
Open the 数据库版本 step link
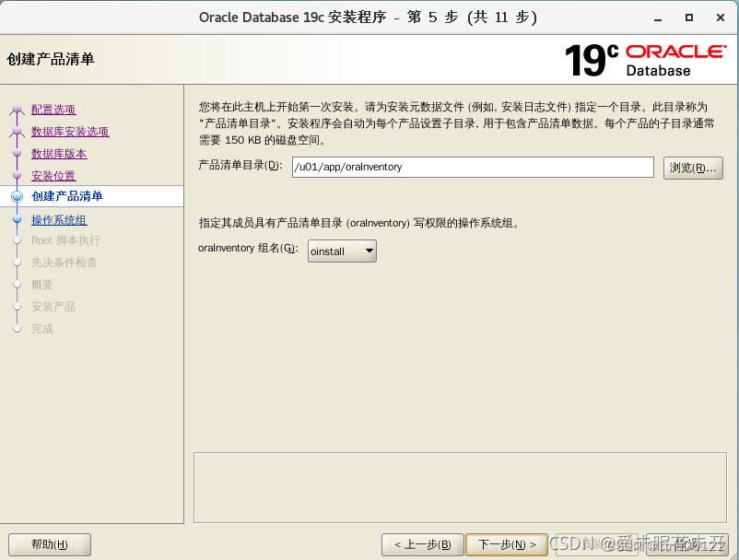tap(59, 154)
